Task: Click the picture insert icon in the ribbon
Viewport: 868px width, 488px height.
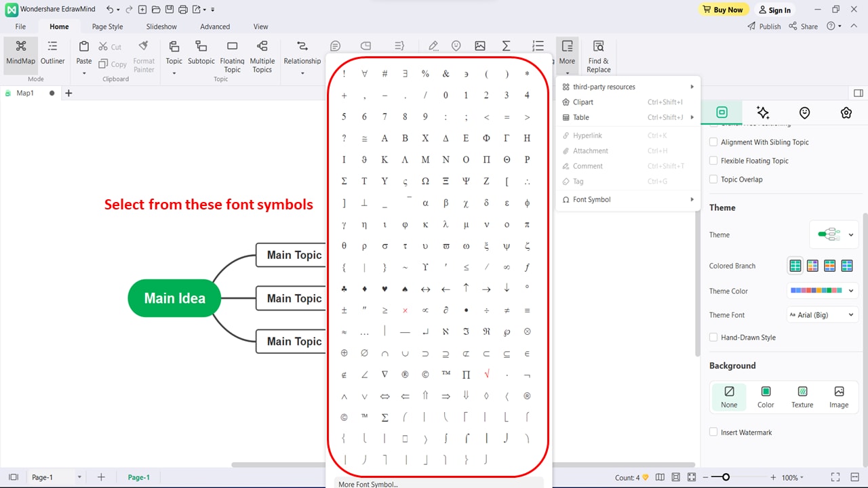Action: 480,46
